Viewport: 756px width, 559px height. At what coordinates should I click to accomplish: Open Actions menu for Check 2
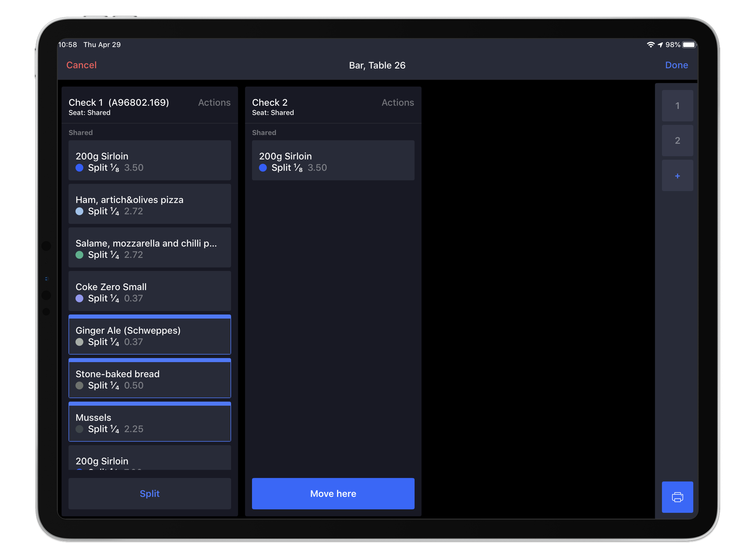coord(397,103)
